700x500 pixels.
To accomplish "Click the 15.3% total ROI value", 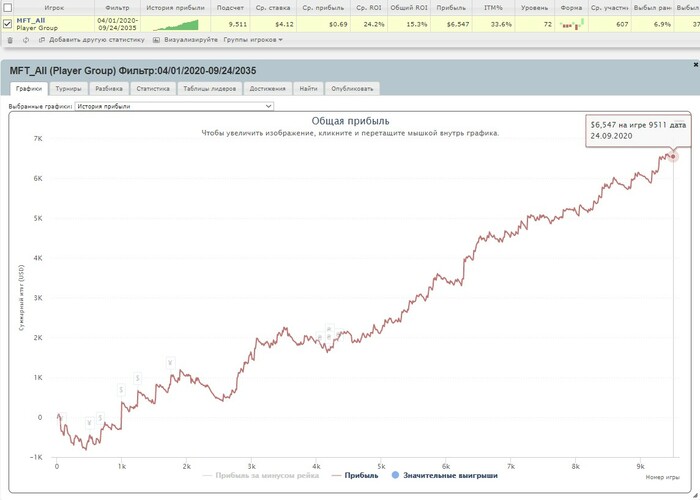I will (x=417, y=25).
